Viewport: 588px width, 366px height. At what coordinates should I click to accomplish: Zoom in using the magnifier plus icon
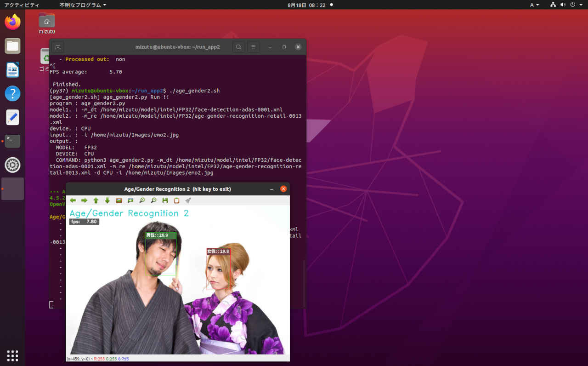point(142,200)
